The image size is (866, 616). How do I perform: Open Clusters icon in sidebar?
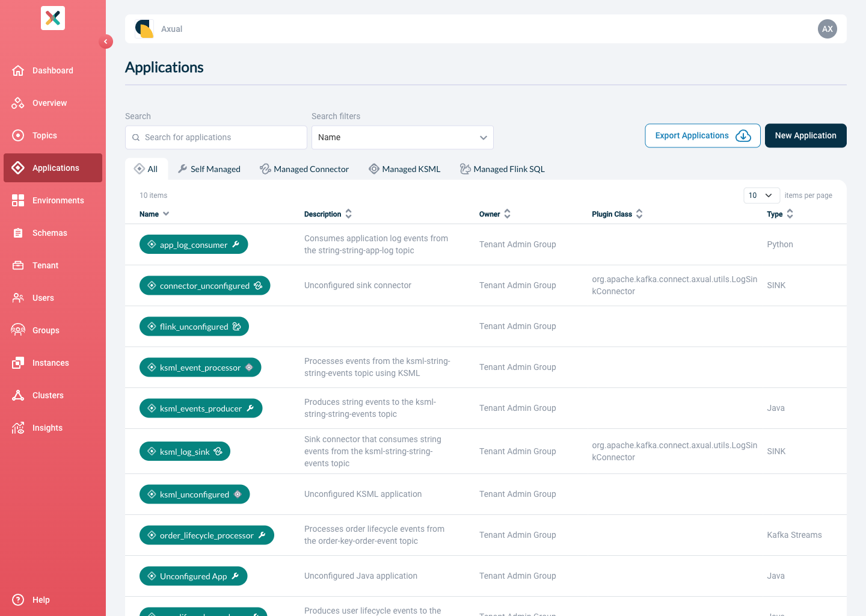pyautogui.click(x=18, y=395)
